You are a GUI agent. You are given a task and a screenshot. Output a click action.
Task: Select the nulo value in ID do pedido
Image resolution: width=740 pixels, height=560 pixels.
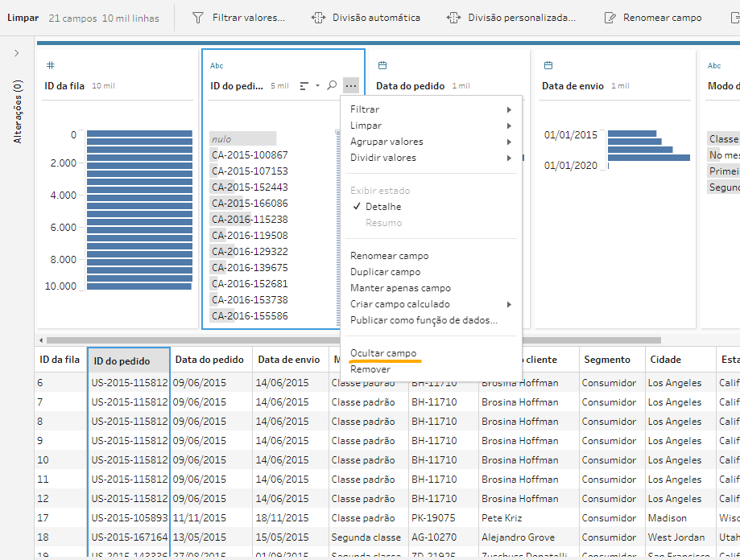[x=243, y=139]
